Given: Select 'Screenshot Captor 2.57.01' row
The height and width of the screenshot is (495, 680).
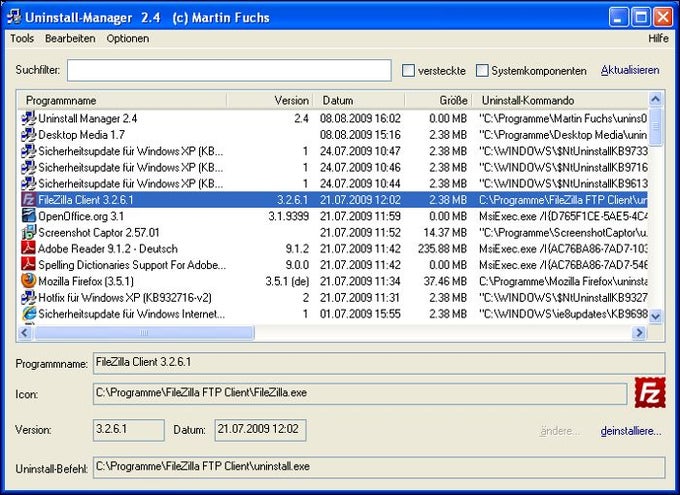Looking at the screenshot, I should click(x=333, y=233).
